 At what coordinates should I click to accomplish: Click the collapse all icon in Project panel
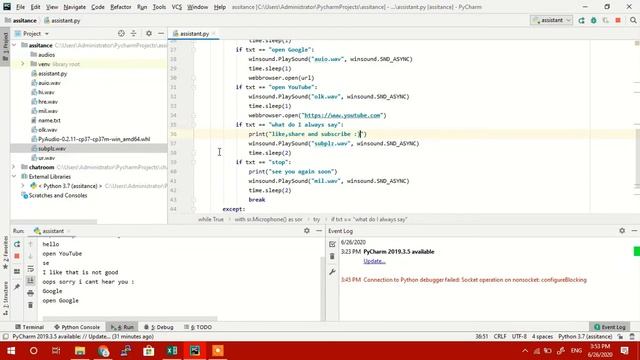133,33
